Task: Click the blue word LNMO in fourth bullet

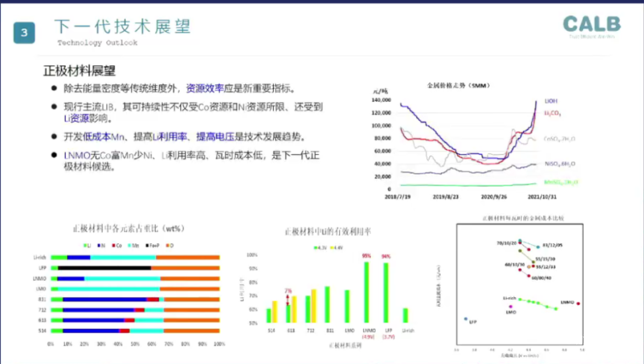Action: click(77, 156)
